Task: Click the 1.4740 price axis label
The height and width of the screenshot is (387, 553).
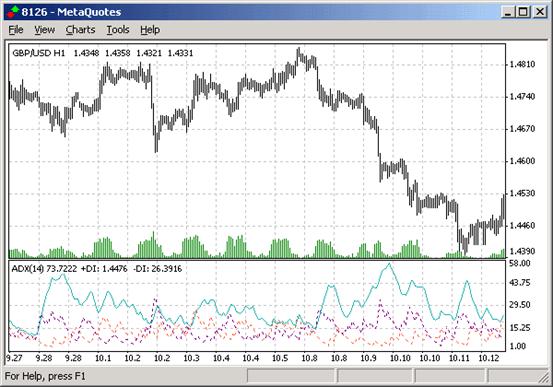Action: [522, 97]
